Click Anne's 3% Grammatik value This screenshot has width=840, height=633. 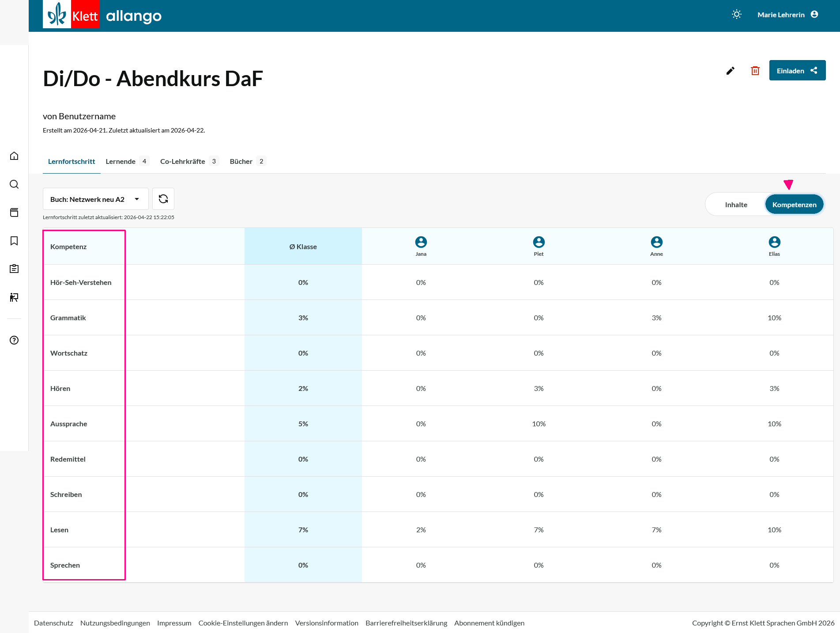click(657, 318)
